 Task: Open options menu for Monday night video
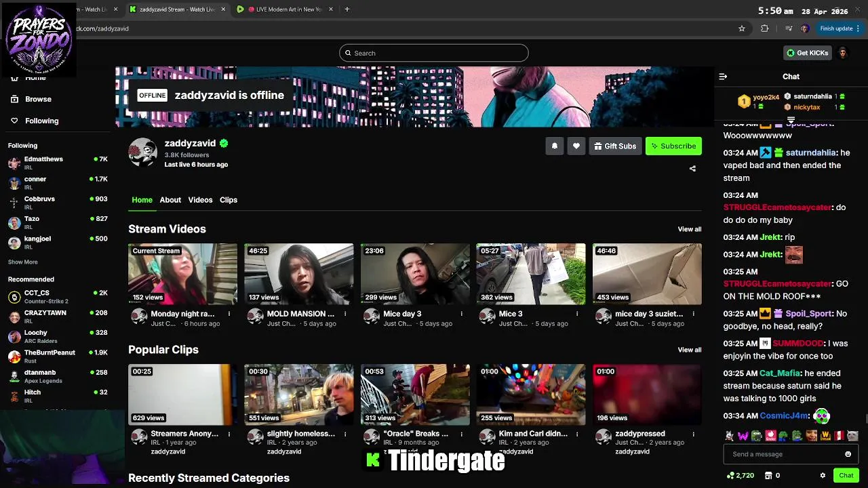(229, 314)
